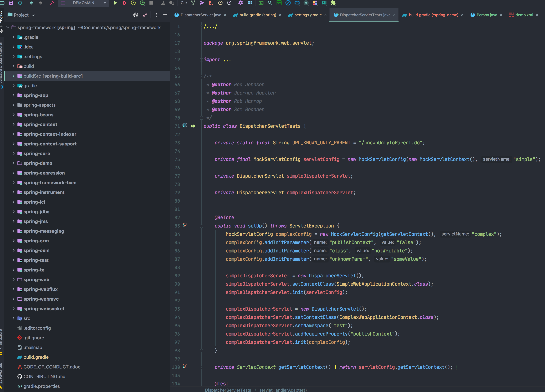The image size is (545, 392).
Task: Expand the spring-webmvc folder in tree
Action: [x=14, y=299]
